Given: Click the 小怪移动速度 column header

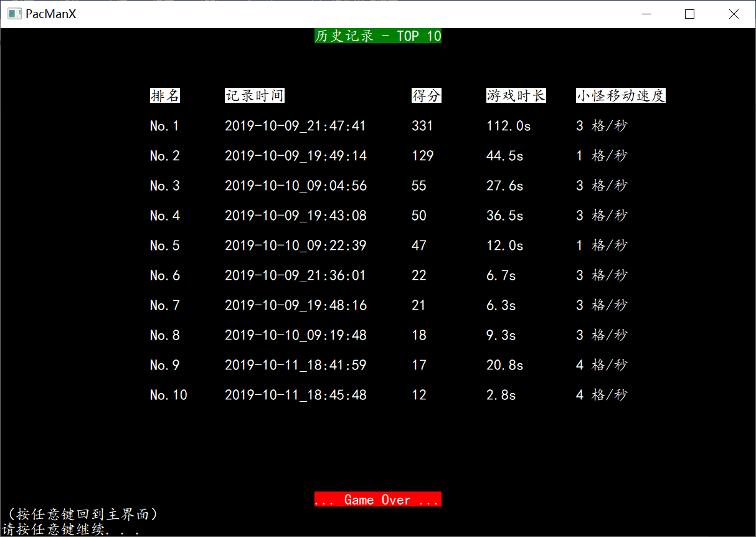Looking at the screenshot, I should coord(621,95).
